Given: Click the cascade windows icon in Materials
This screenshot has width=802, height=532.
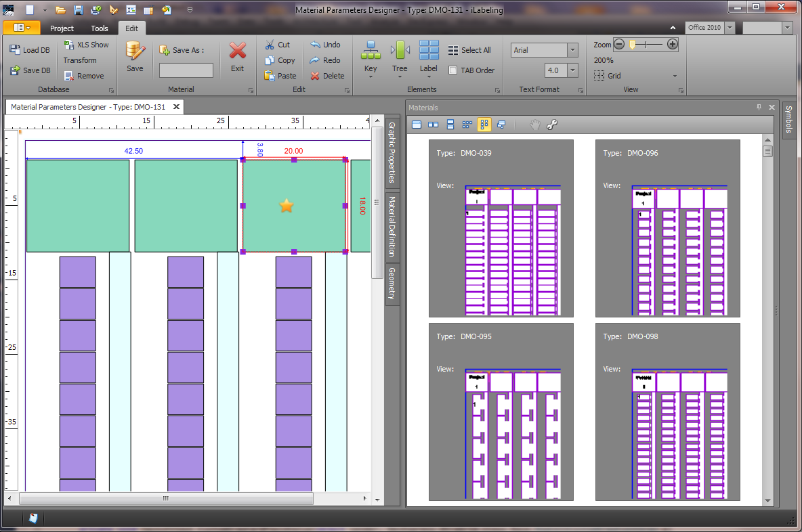Looking at the screenshot, I should pos(501,125).
